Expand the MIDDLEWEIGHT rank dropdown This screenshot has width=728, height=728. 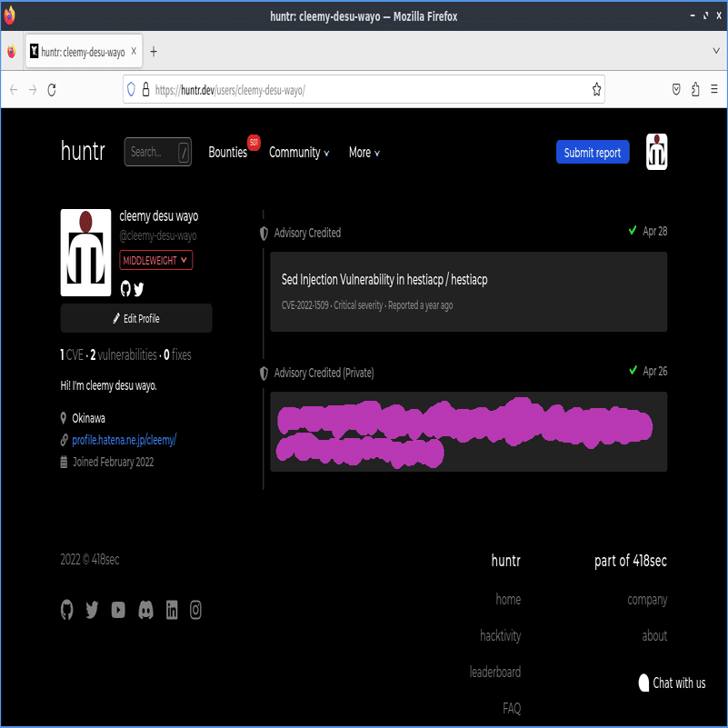pyautogui.click(x=156, y=260)
